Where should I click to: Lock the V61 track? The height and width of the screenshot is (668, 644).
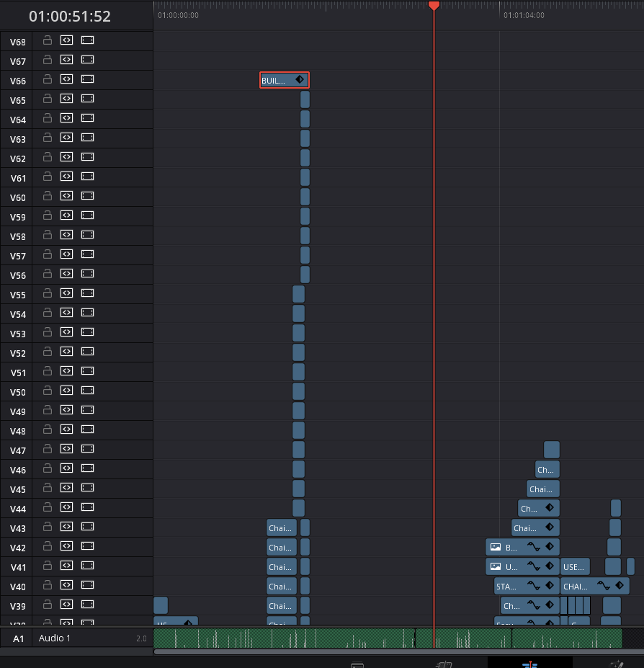48,177
